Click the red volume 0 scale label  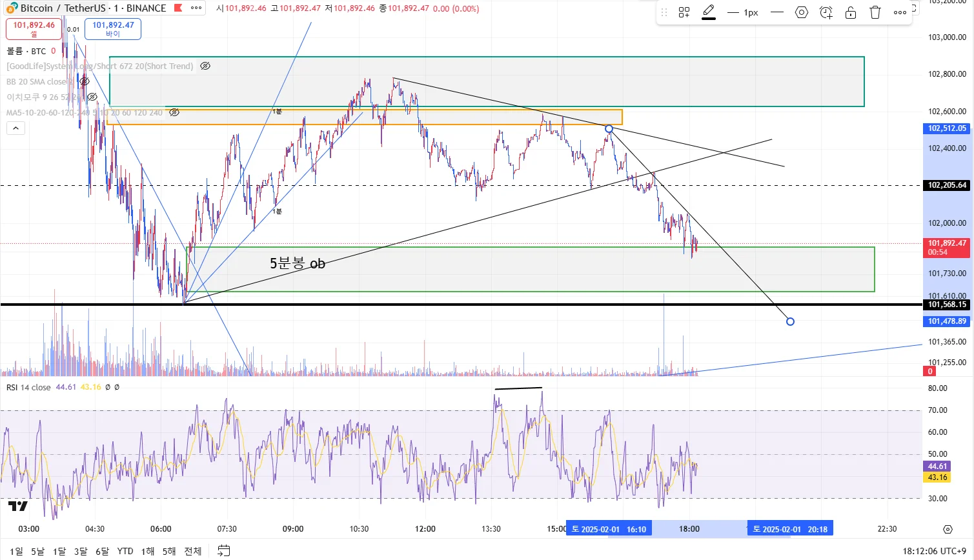930,371
